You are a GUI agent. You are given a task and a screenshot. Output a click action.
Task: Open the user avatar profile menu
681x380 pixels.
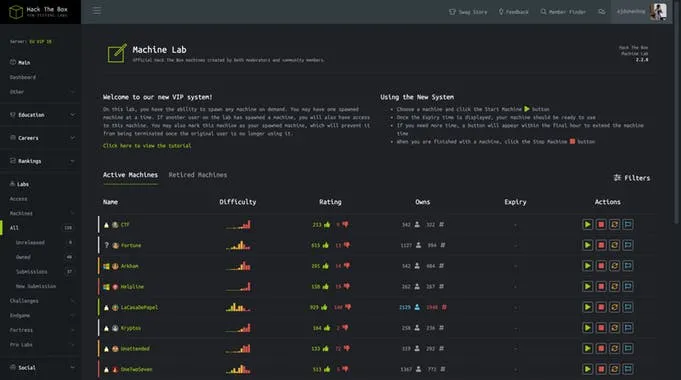click(658, 12)
